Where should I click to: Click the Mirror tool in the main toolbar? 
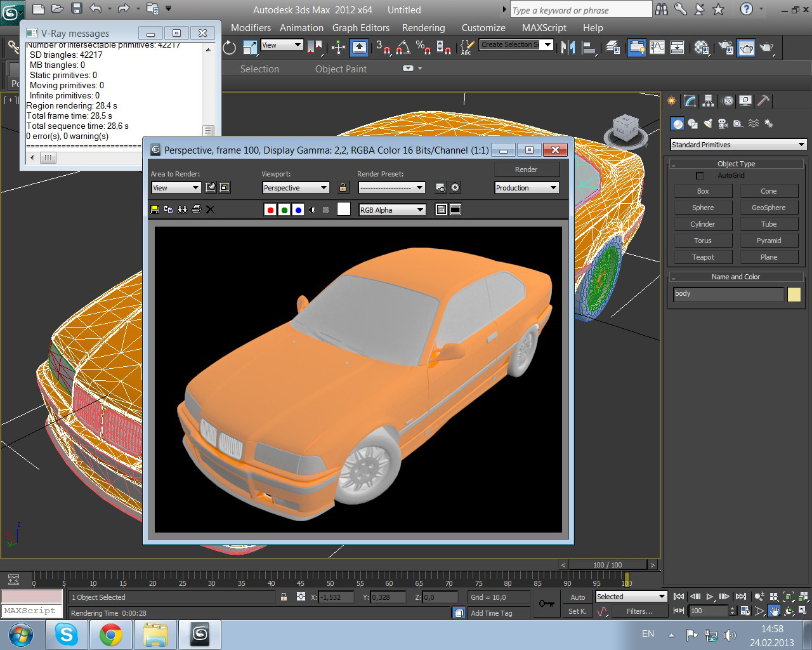(x=568, y=48)
